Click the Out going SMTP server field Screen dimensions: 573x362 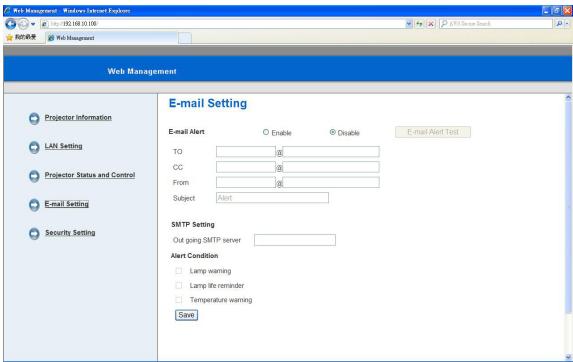[295, 240]
